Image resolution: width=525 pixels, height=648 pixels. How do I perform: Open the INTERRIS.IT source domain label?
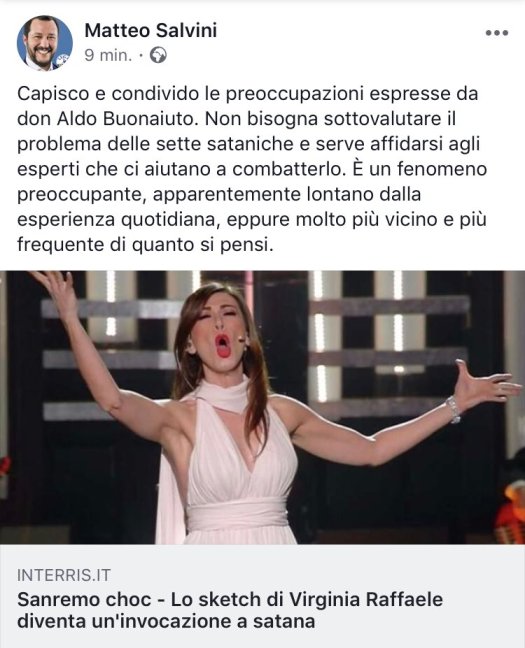coord(64,575)
